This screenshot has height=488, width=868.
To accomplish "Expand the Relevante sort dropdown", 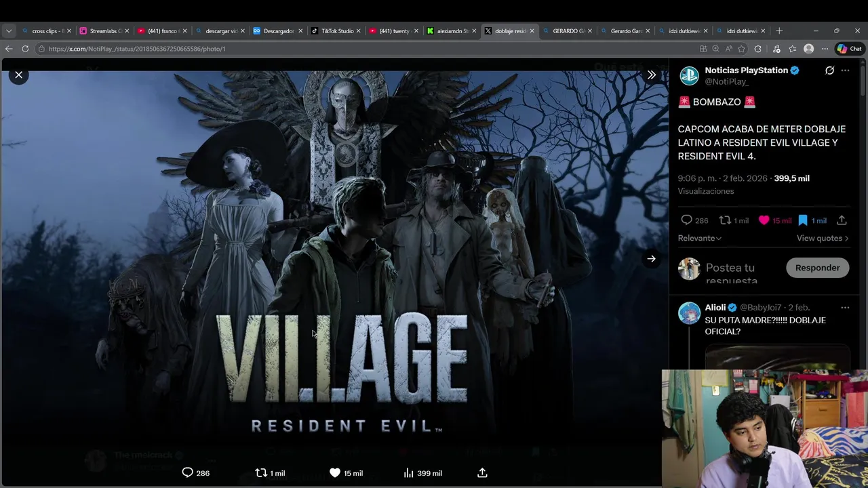I will [x=699, y=238].
